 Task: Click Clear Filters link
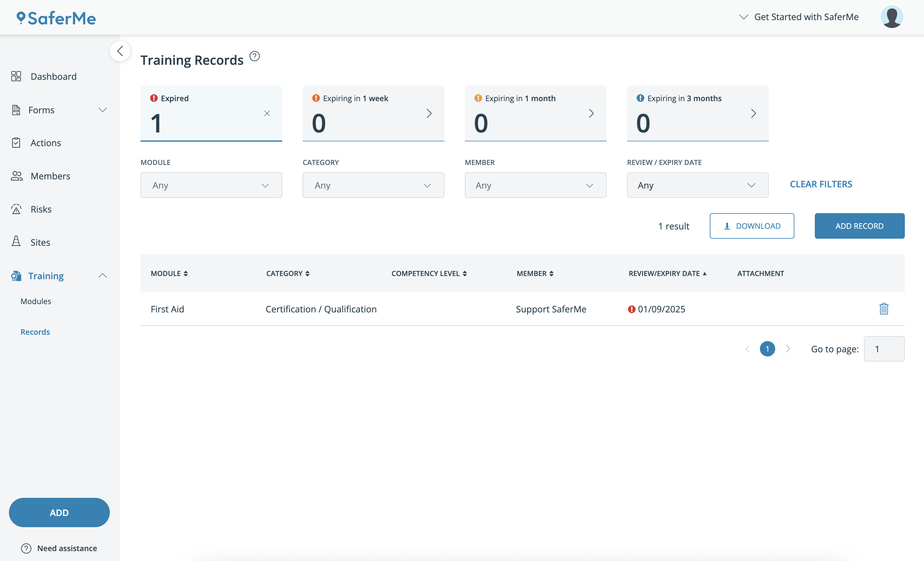821,184
